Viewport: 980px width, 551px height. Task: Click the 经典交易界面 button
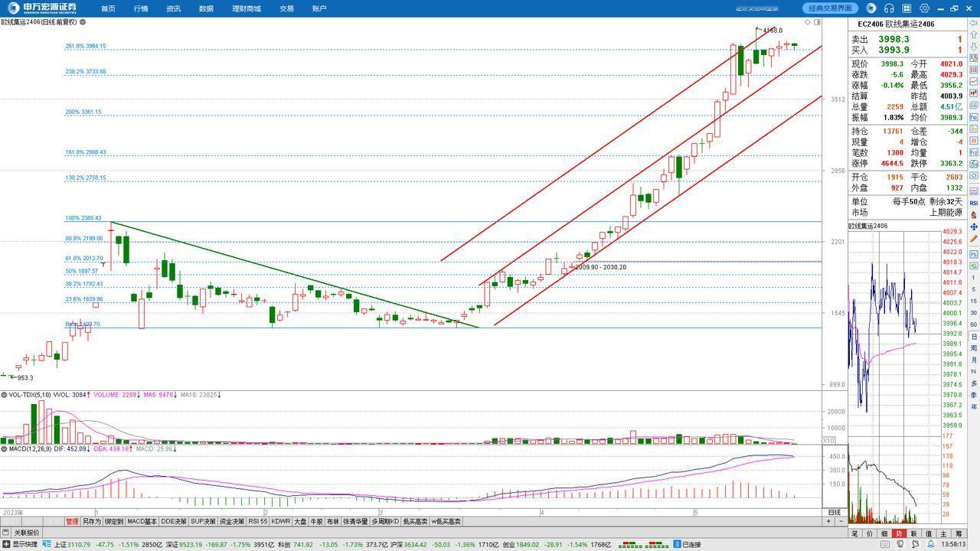(x=831, y=8)
